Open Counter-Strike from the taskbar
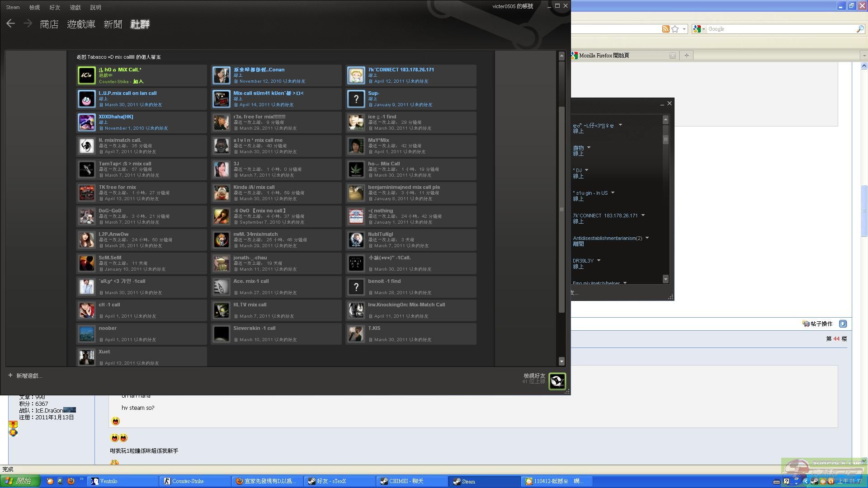The height and width of the screenshot is (488, 868). click(188, 481)
